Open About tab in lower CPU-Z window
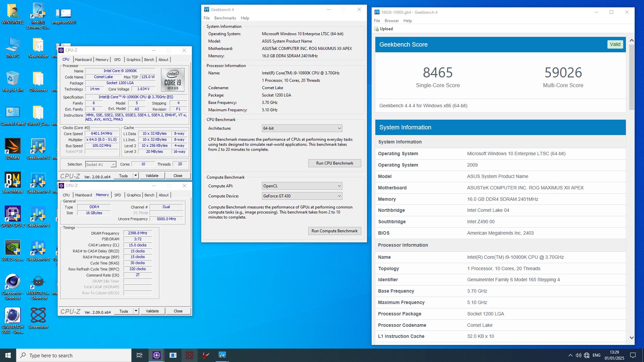The image size is (644, 362). [x=164, y=195]
